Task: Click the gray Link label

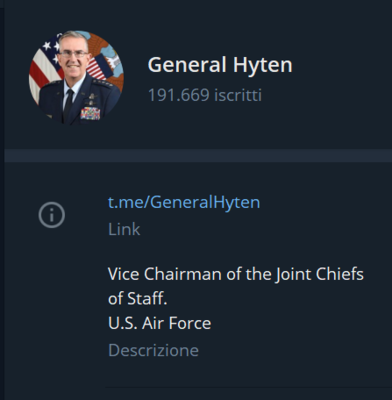Action: click(124, 229)
